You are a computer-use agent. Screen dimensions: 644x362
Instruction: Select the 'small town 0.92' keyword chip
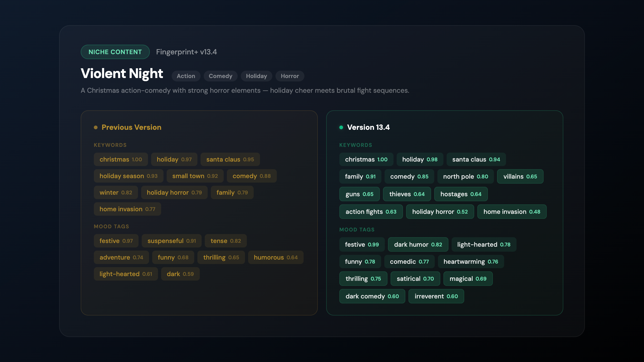[195, 176]
